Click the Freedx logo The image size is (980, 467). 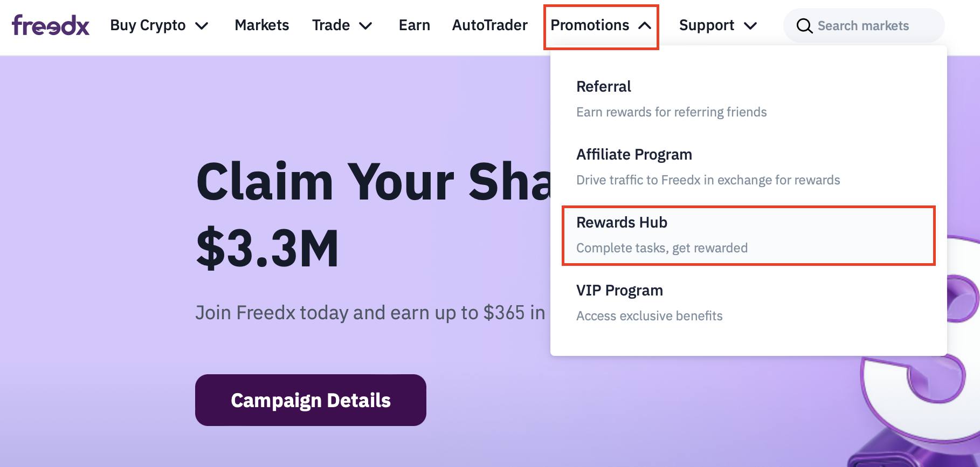pyautogui.click(x=51, y=25)
